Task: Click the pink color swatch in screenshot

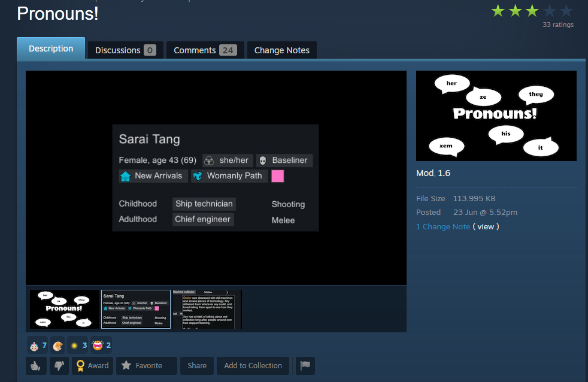Action: pos(277,176)
